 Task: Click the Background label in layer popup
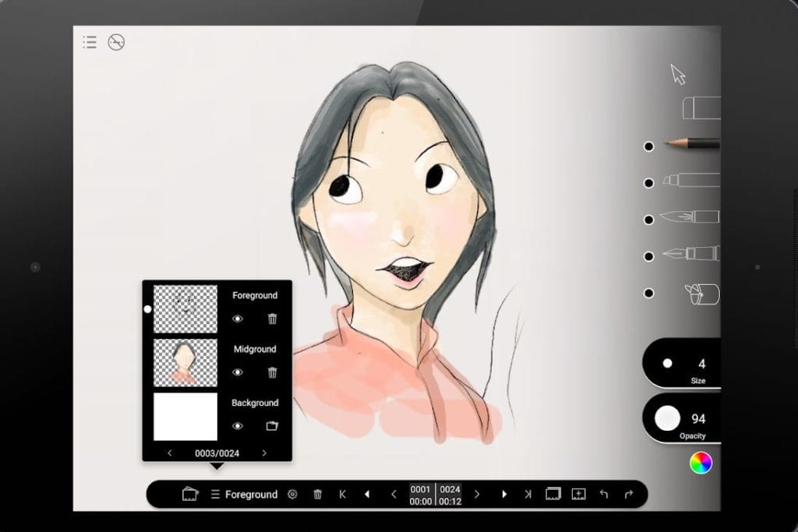[255, 403]
